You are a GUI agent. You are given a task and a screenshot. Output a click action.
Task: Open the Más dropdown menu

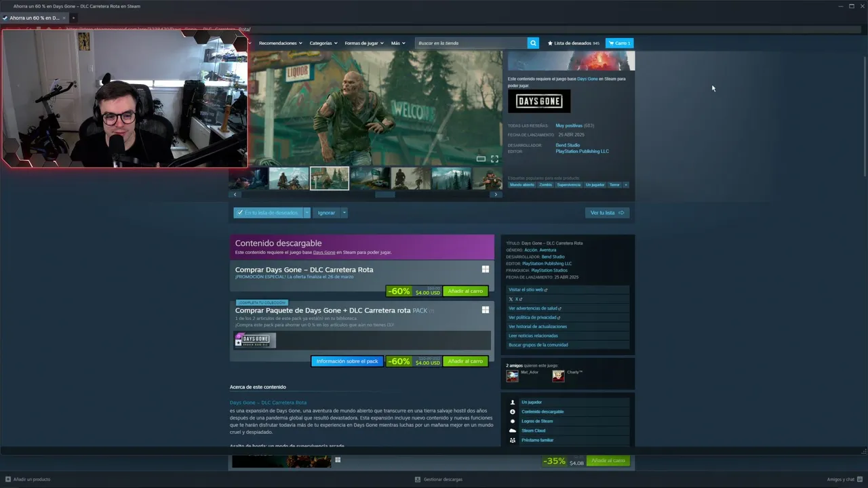[398, 43]
